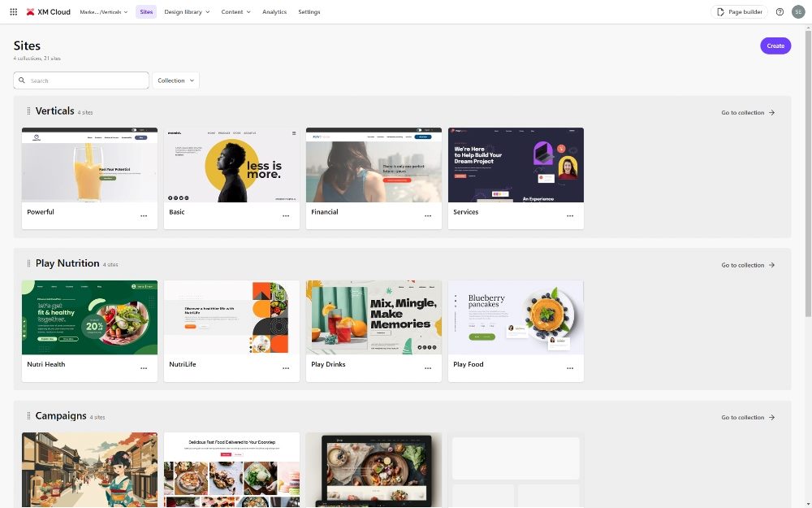Open the Play Food site thumbnail
812x508 pixels.
coord(516,317)
